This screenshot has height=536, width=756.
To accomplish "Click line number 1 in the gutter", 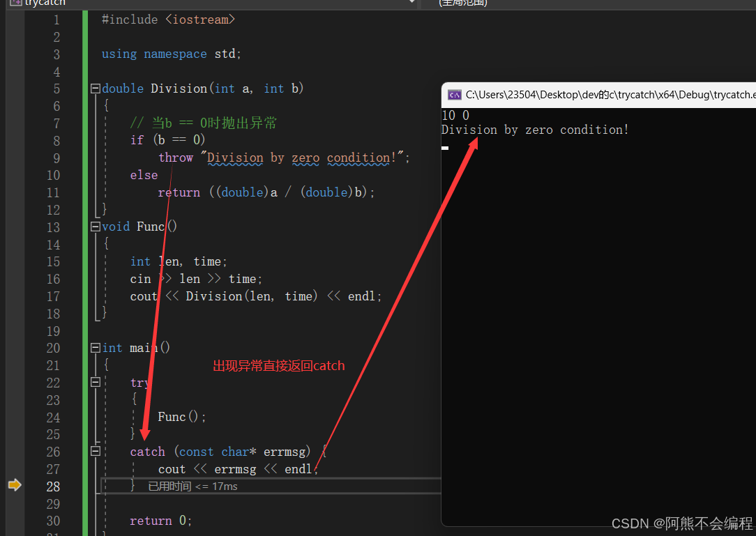I will (x=57, y=20).
